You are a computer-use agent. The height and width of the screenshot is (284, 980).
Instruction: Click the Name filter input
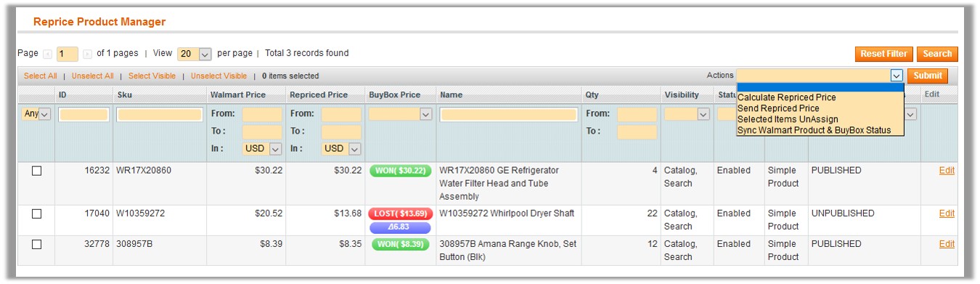[x=509, y=114]
